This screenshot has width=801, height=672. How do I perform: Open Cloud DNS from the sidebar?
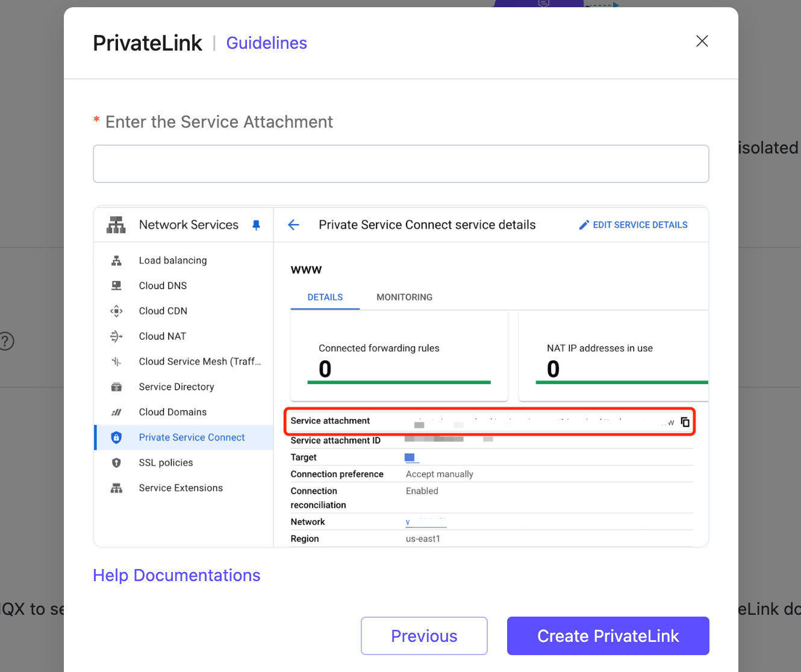[163, 285]
